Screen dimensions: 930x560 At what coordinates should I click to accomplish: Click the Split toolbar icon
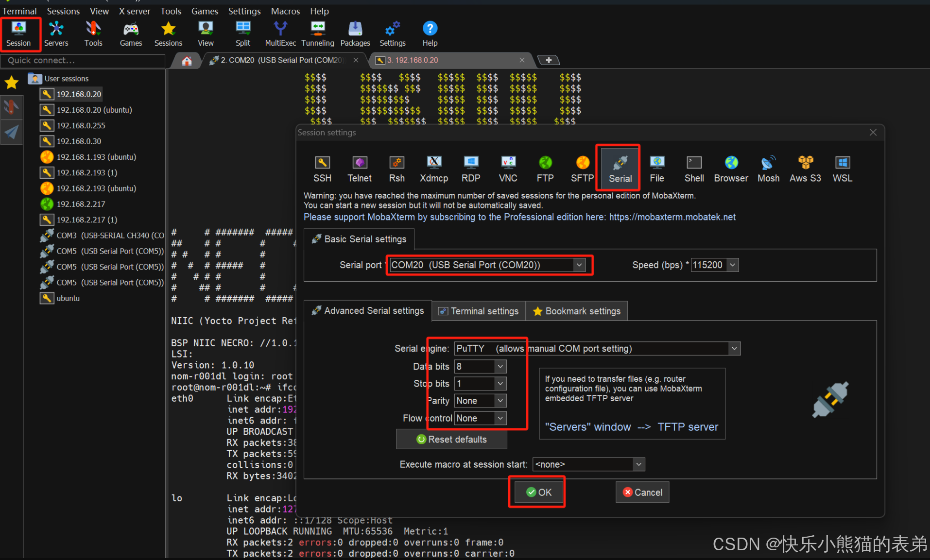[243, 34]
